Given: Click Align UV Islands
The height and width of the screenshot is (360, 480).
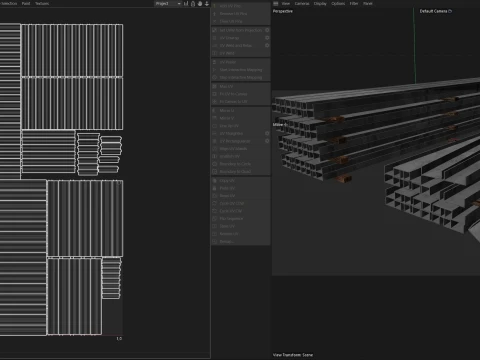Looking at the screenshot, I should 240,149.
